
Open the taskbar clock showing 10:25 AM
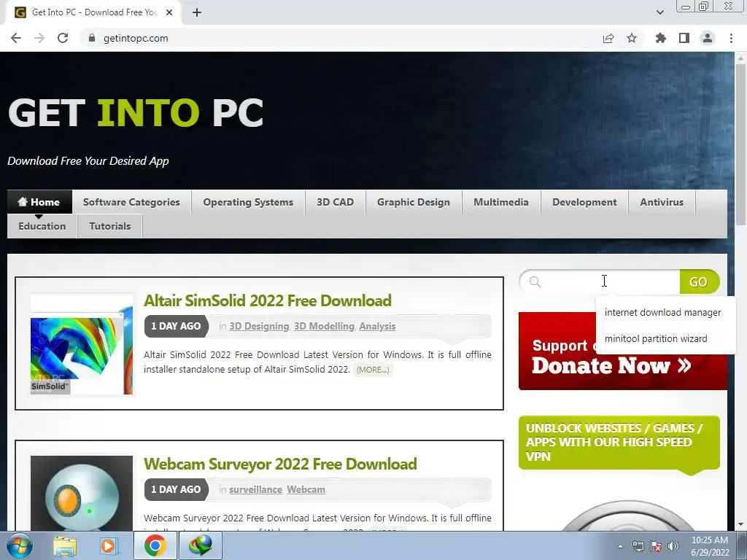click(710, 545)
